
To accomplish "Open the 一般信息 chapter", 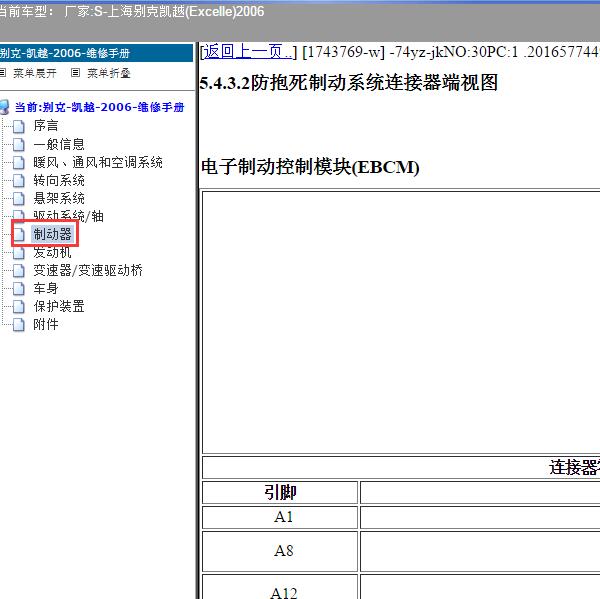I will tap(59, 144).
